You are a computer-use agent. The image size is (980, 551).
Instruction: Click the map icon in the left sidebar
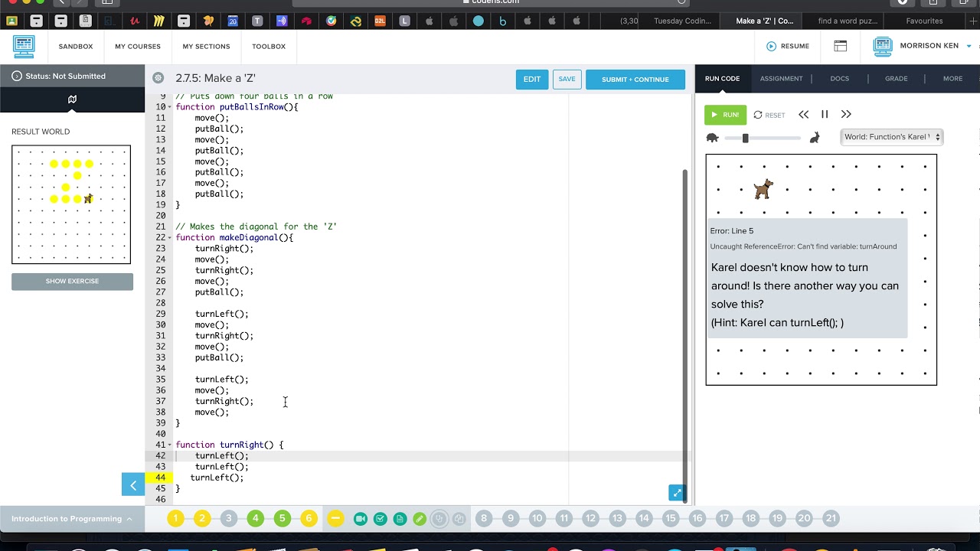tap(72, 99)
